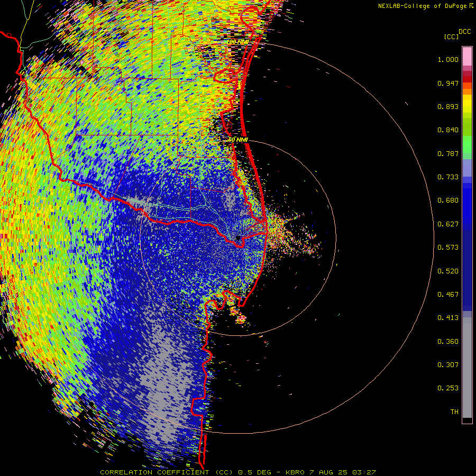The image size is (476, 476).
Task: Pick the gray low-value segment of the color bar
Action: point(467,368)
